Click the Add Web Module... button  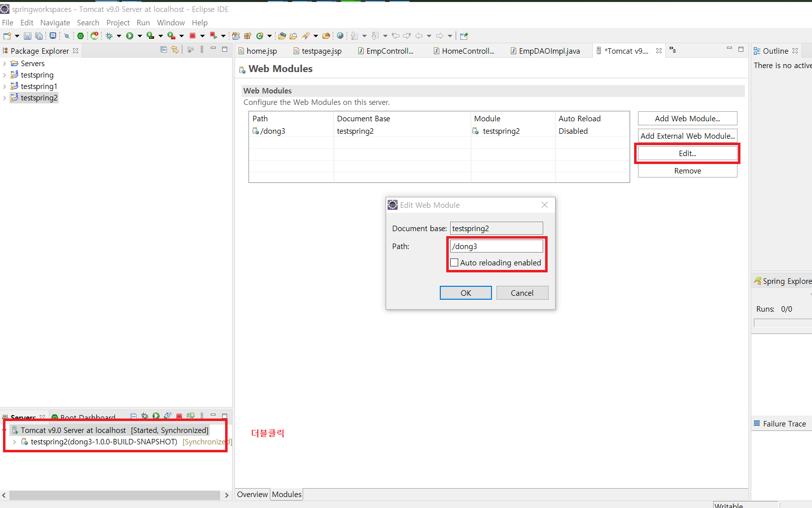pyautogui.click(x=687, y=118)
